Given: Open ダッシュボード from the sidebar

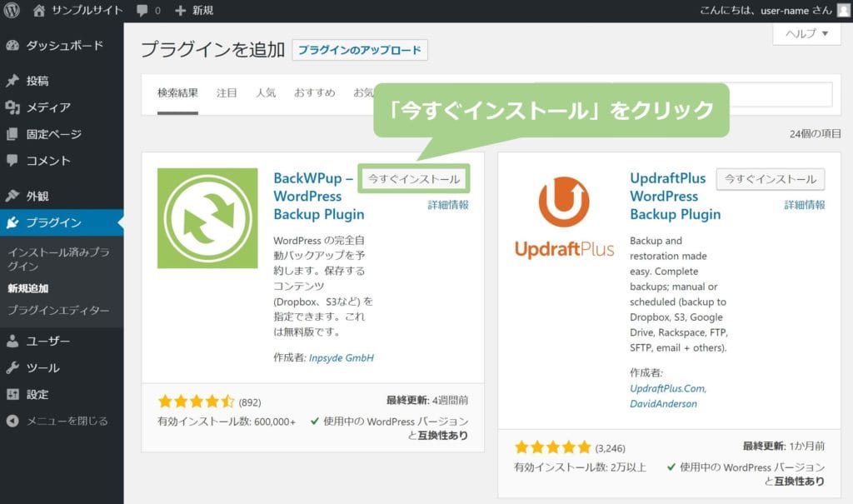Looking at the screenshot, I should point(64,45).
